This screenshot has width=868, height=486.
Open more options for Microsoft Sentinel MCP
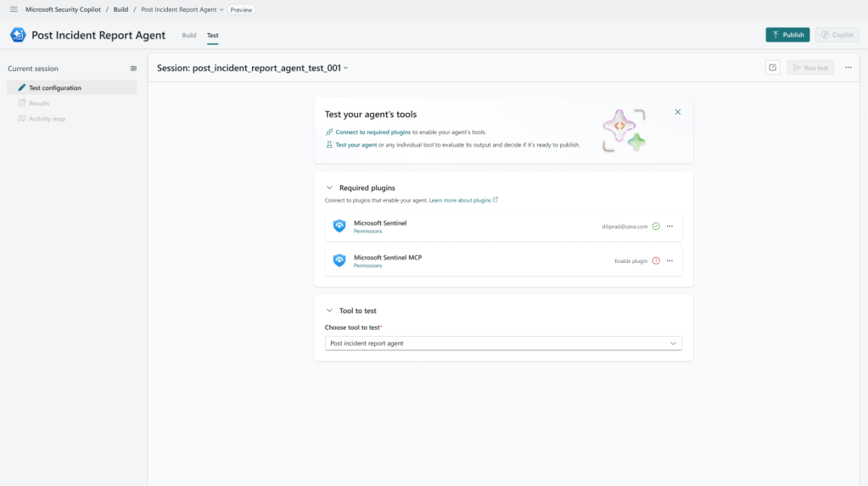click(669, 261)
